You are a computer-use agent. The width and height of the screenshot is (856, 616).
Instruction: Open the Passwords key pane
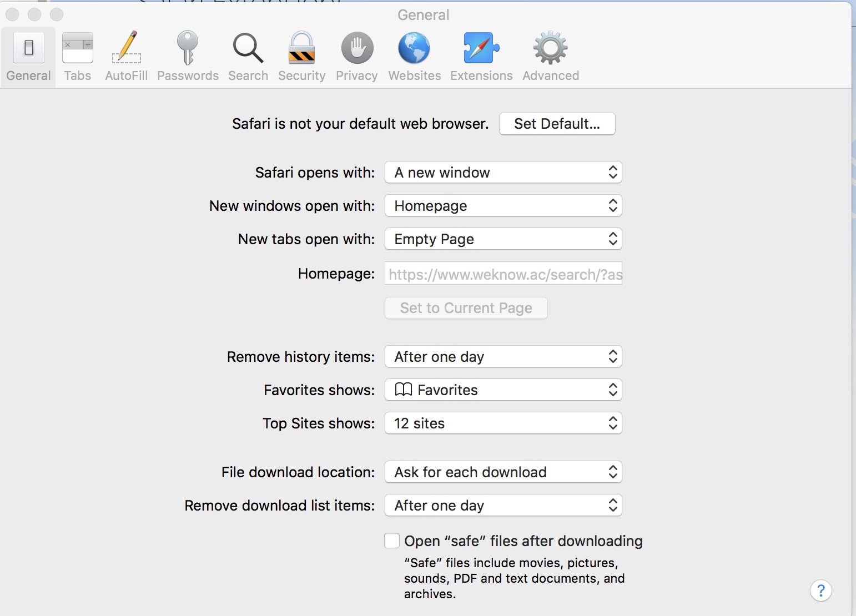188,57
